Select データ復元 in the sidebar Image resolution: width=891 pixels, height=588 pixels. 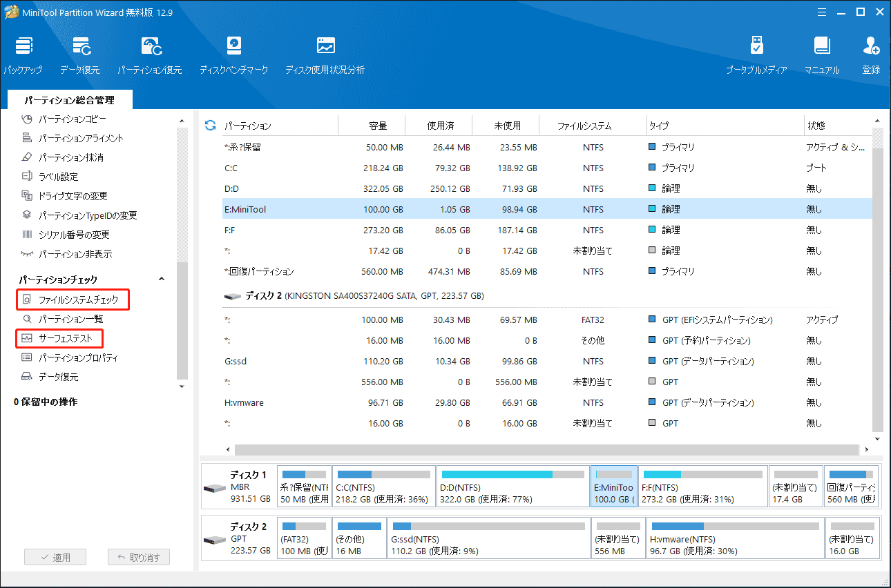point(50,377)
